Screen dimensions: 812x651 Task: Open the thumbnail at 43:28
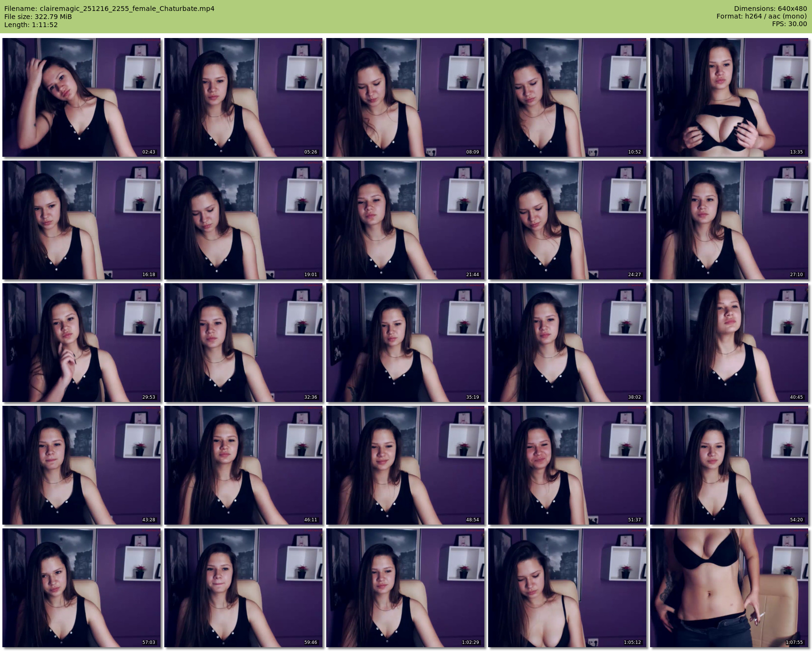coord(82,465)
